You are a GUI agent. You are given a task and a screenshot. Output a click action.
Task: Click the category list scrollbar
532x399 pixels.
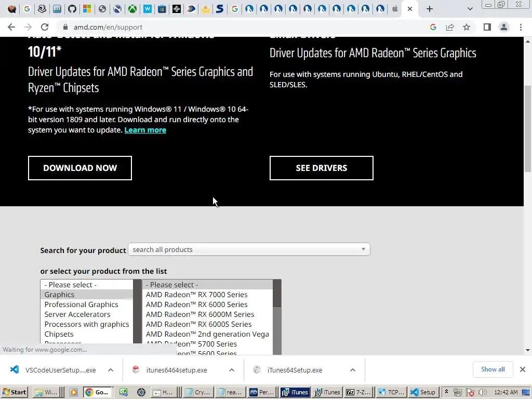coord(137,312)
